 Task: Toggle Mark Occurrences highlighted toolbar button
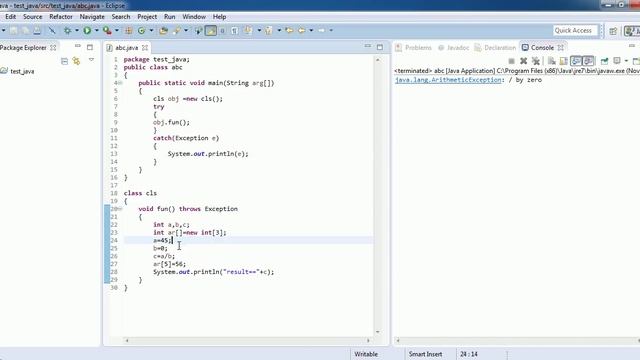pyautogui.click(x=211, y=30)
